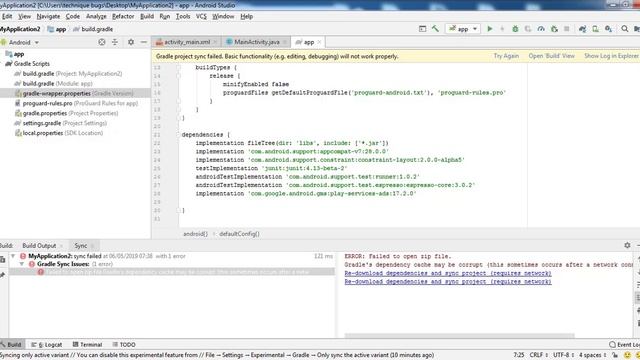Image resolution: width=640 pixels, height=360 pixels.
Task: Attach debugger to Android process icon
Action: (x=554, y=29)
